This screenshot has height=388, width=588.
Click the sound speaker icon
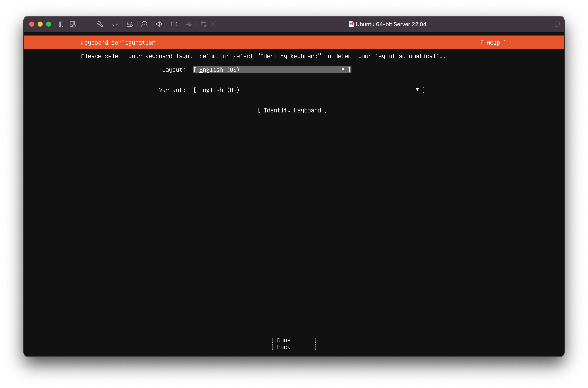pyautogui.click(x=159, y=24)
